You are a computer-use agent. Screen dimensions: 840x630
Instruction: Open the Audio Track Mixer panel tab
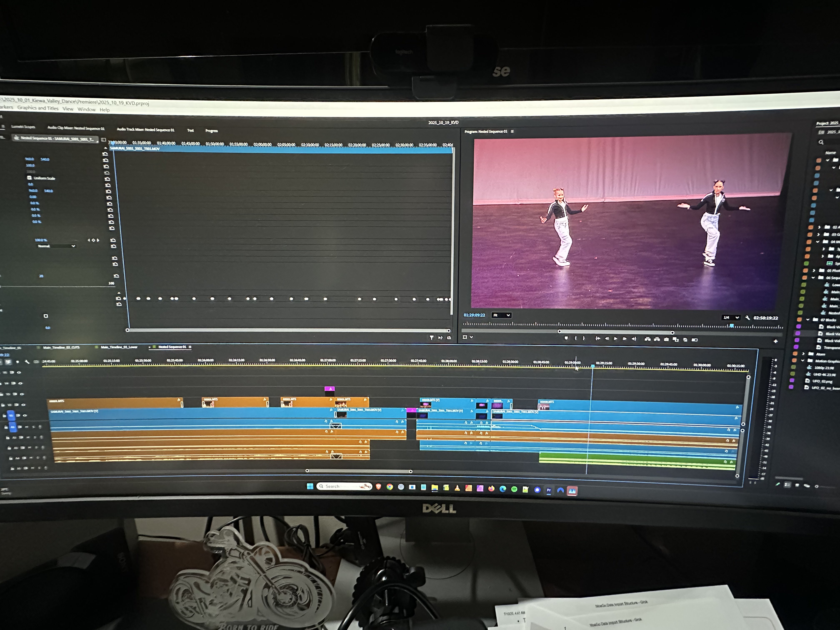click(145, 130)
